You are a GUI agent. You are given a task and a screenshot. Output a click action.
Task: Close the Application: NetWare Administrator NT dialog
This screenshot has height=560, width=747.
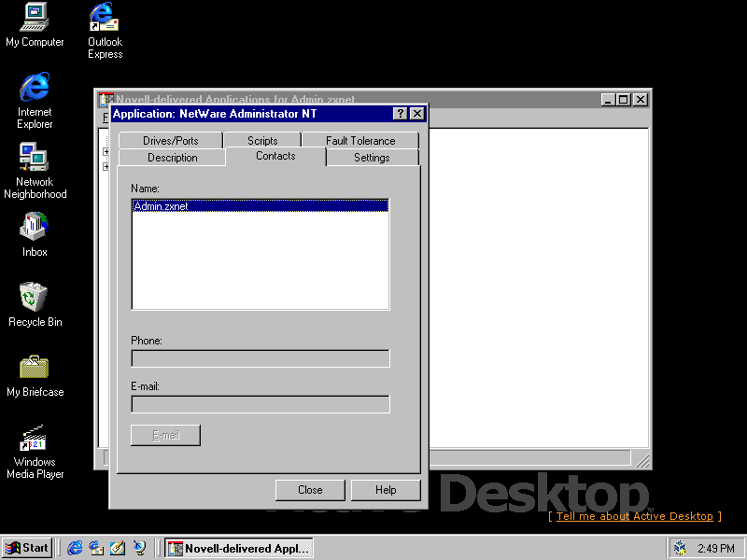coord(417,113)
